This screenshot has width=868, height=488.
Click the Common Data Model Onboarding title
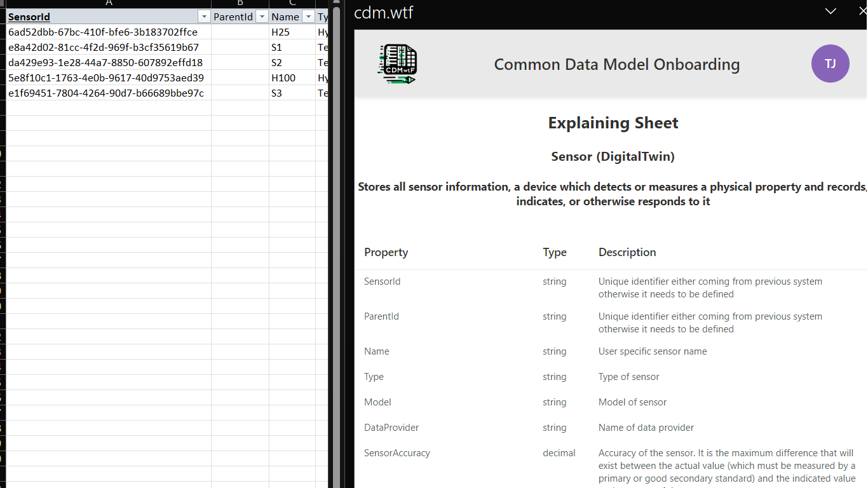[616, 65]
